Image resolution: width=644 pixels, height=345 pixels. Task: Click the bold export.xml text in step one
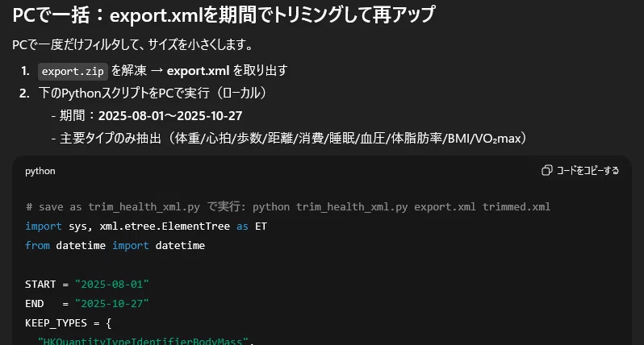pyautogui.click(x=198, y=71)
